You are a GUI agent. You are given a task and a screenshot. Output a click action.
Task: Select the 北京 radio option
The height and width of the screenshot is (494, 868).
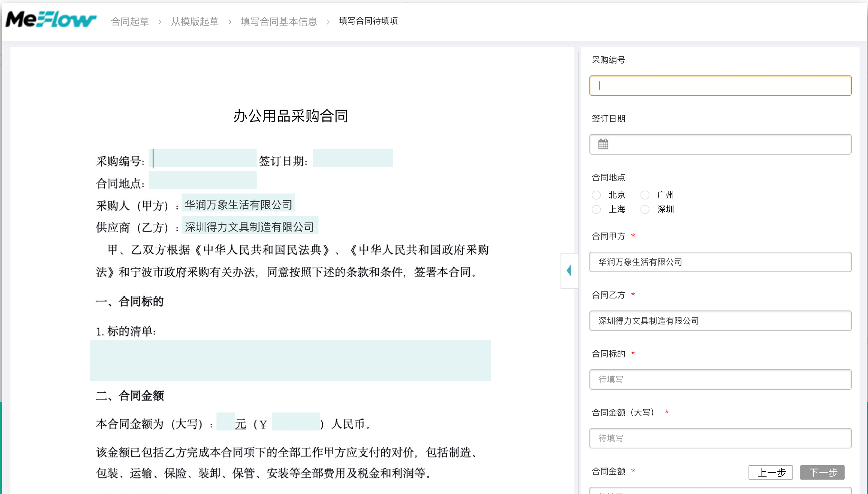point(596,195)
